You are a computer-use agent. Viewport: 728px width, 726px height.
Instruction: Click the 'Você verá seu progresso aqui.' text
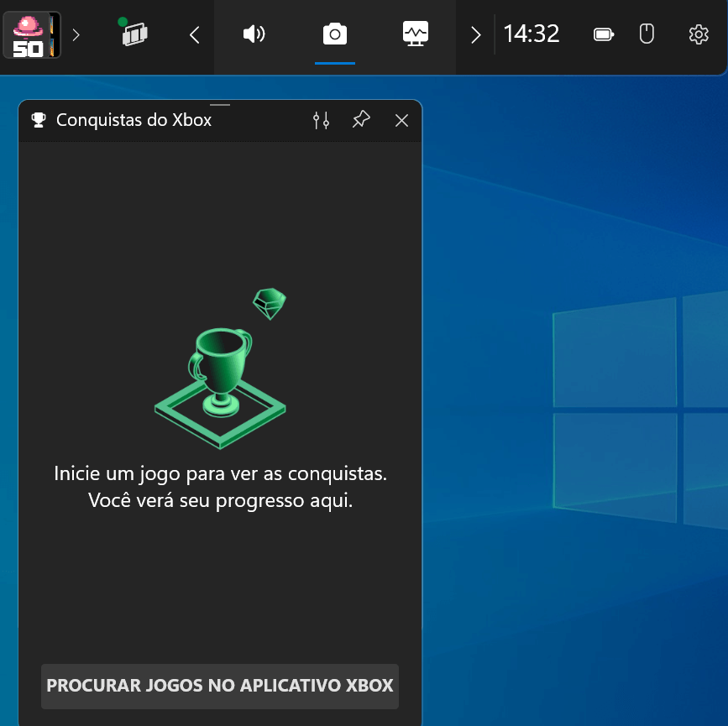pyautogui.click(x=221, y=501)
